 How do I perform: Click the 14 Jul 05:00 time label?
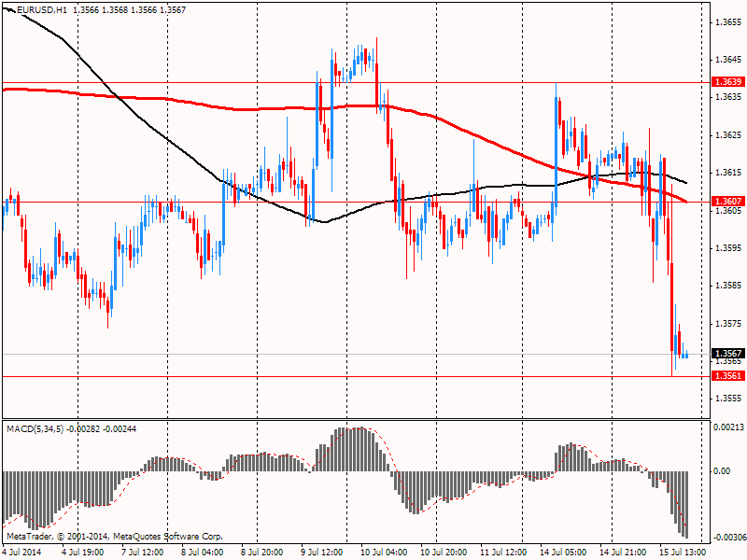[563, 552]
